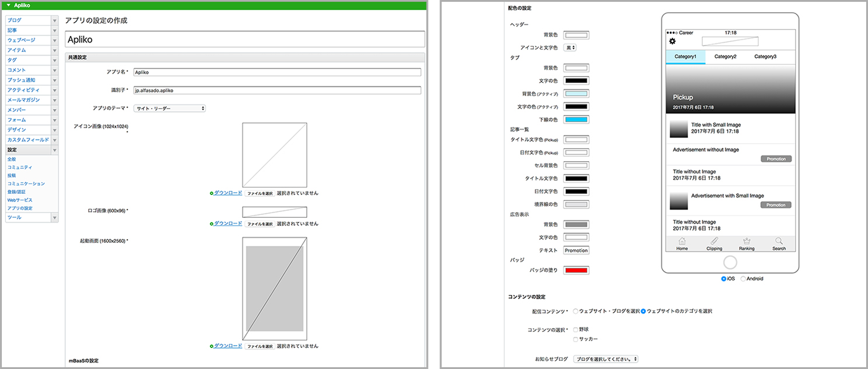Viewport: 868px width, 369px height.
Task: Pick the セル背景色 swatch
Action: 576,165
